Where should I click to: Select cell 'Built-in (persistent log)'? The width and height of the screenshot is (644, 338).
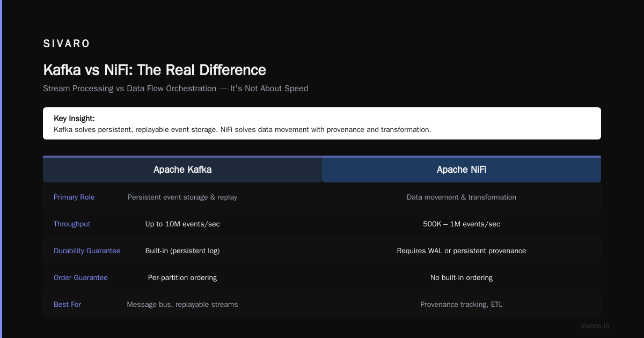182,251
